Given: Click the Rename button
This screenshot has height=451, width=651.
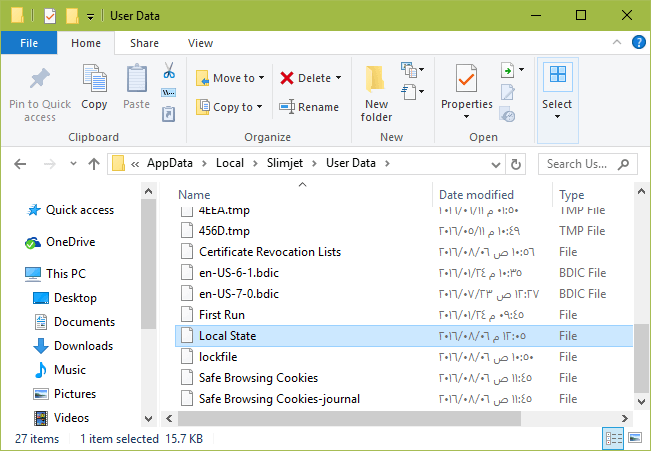Looking at the screenshot, I should tap(309, 107).
